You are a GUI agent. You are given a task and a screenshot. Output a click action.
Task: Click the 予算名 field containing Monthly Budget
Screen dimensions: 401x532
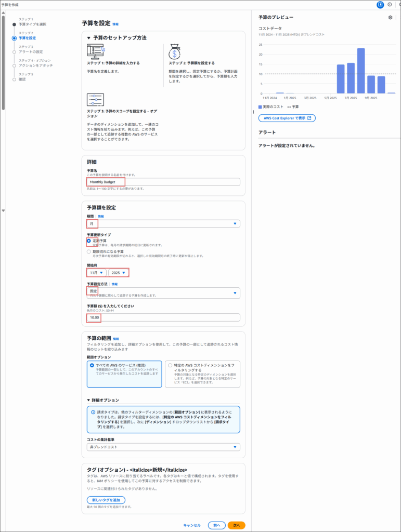pos(163,182)
